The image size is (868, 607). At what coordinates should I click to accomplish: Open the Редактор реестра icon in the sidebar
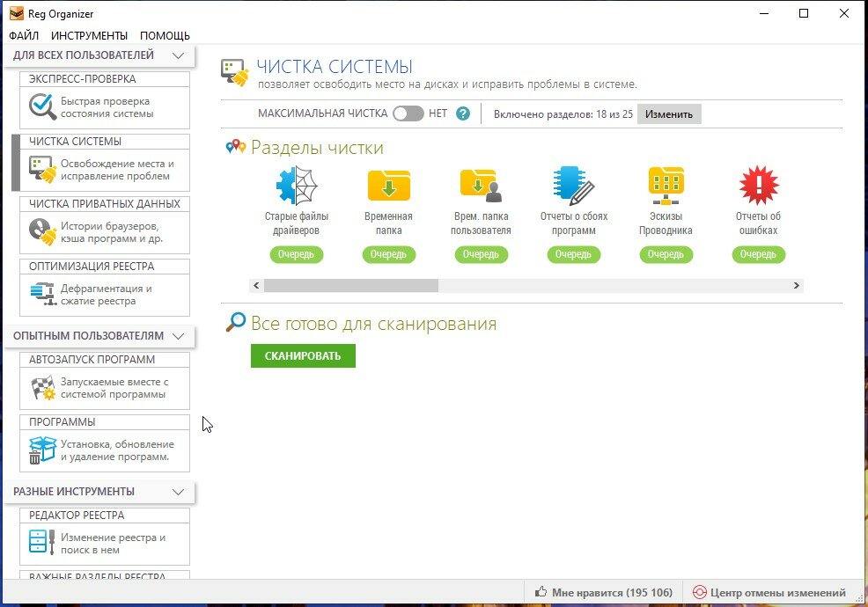pos(42,543)
